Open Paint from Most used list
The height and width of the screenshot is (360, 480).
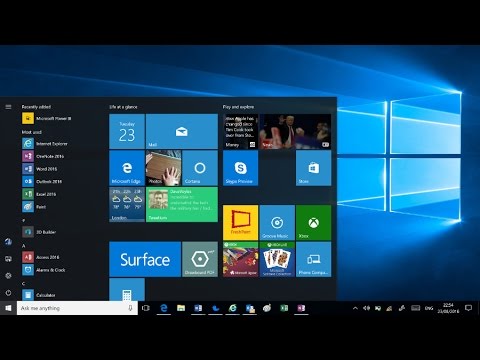click(x=34, y=207)
